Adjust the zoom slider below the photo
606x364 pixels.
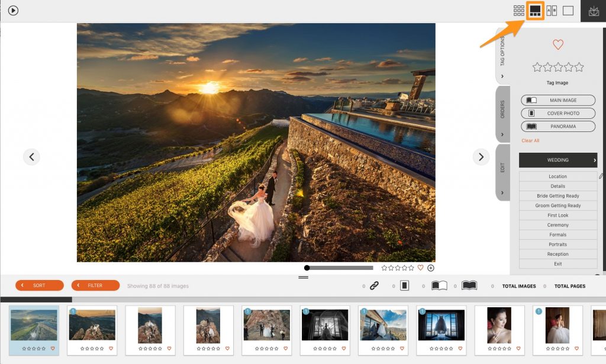click(x=339, y=268)
